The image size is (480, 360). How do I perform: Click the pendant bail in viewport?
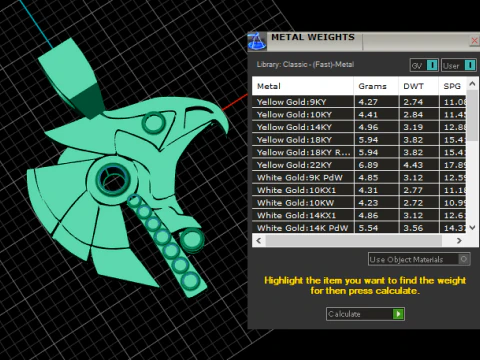pyautogui.click(x=72, y=77)
